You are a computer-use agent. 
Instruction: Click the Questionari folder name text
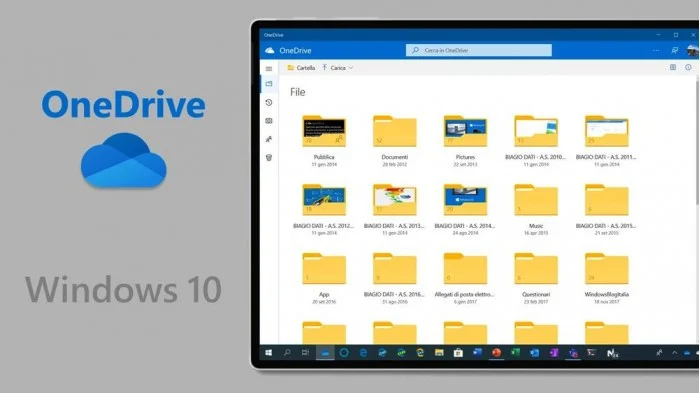[x=536, y=295]
